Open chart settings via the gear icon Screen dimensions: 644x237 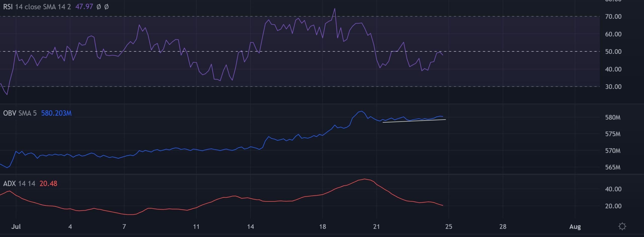point(622,226)
